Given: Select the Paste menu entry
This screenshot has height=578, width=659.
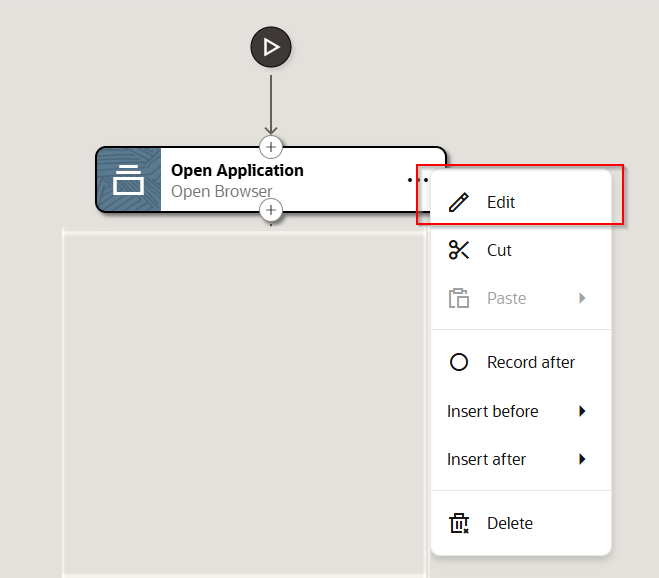Looking at the screenshot, I should pyautogui.click(x=521, y=298).
